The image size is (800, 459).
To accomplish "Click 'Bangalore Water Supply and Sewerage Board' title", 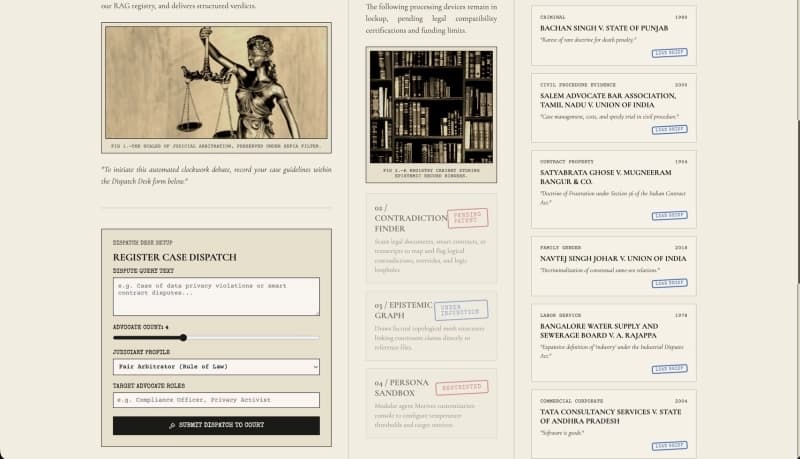I will pos(599,330).
